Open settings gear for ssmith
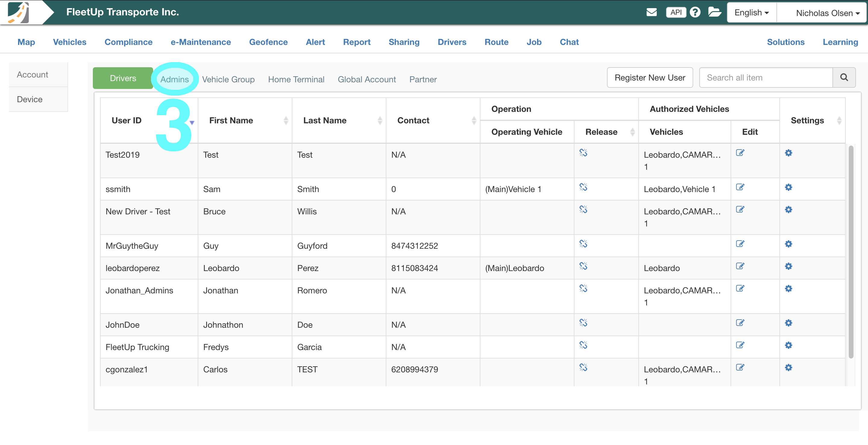 (788, 187)
